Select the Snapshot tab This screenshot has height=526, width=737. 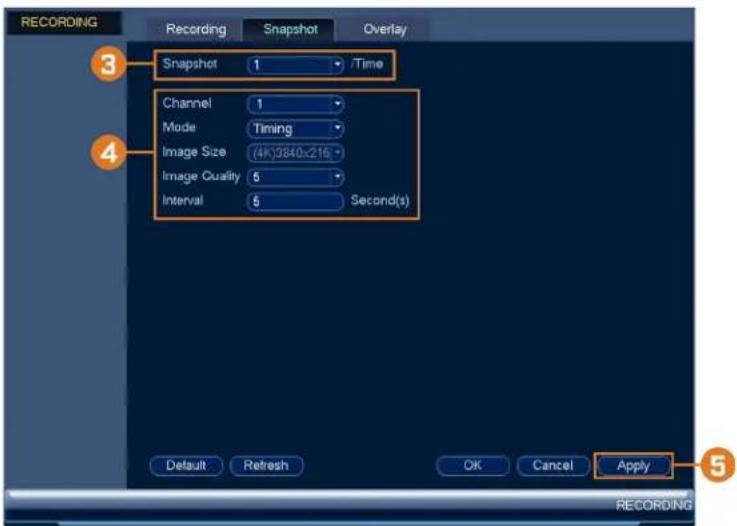point(290,29)
